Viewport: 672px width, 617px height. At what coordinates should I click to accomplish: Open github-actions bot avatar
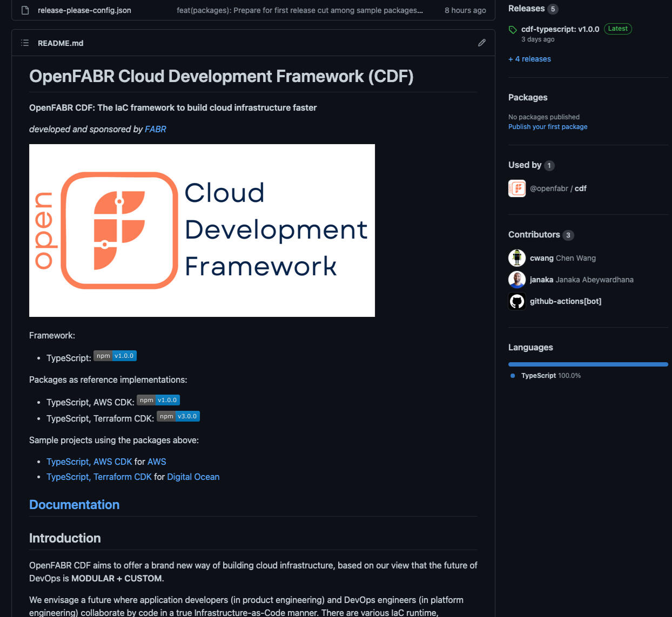click(517, 301)
